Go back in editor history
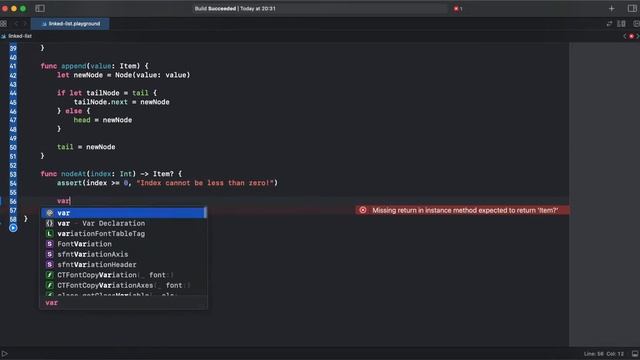Viewport: 640px width, 360px height. coord(16,24)
